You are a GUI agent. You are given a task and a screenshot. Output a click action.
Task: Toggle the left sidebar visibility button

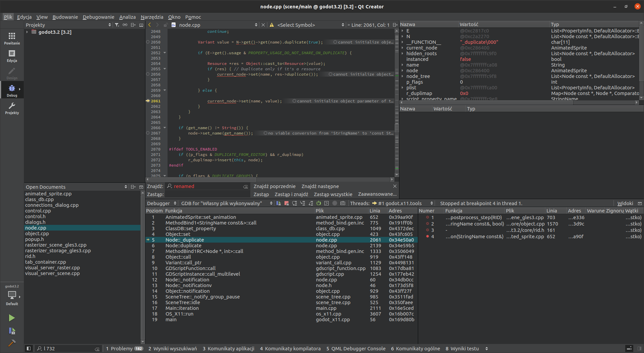coord(28,349)
